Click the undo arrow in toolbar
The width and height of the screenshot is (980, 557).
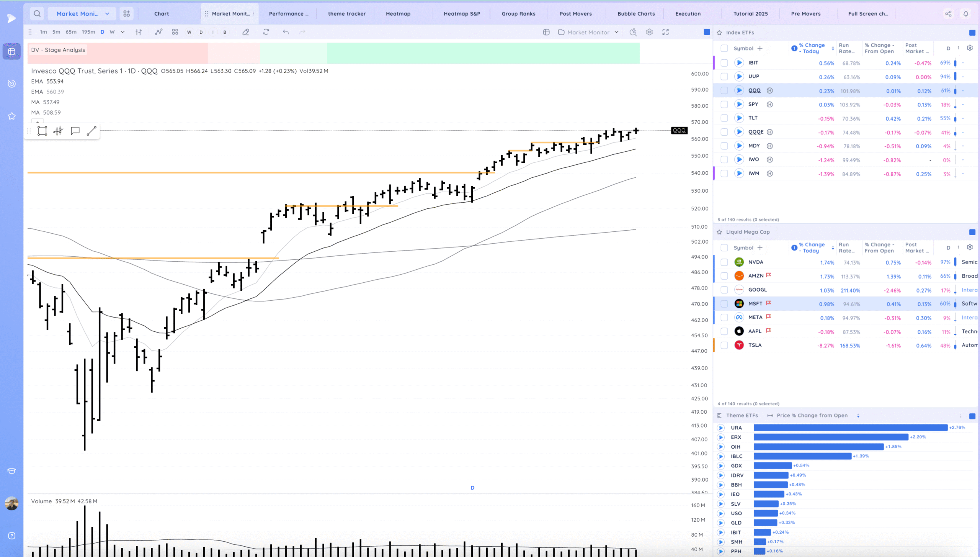[x=286, y=32]
